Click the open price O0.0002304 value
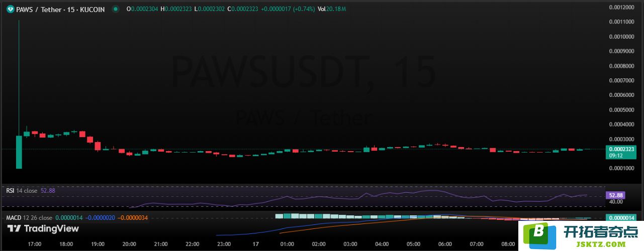The width and height of the screenshot is (644, 251). [x=142, y=9]
